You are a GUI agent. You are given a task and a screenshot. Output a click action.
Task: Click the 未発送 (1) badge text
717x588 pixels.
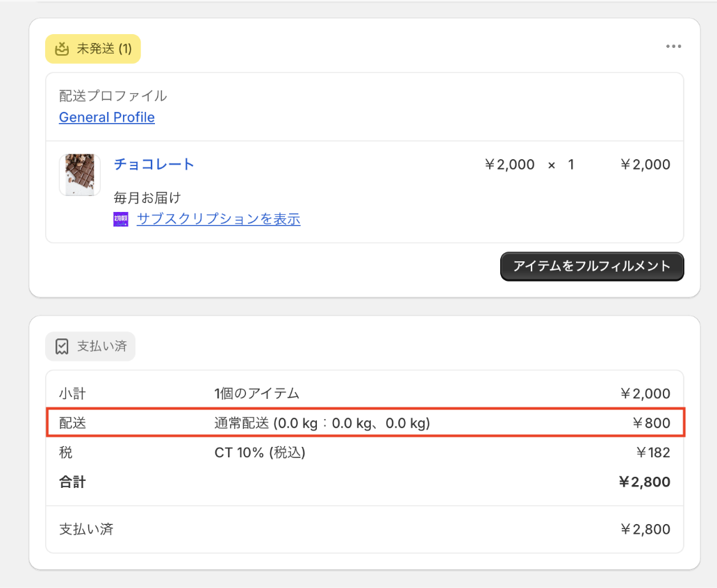coord(104,49)
